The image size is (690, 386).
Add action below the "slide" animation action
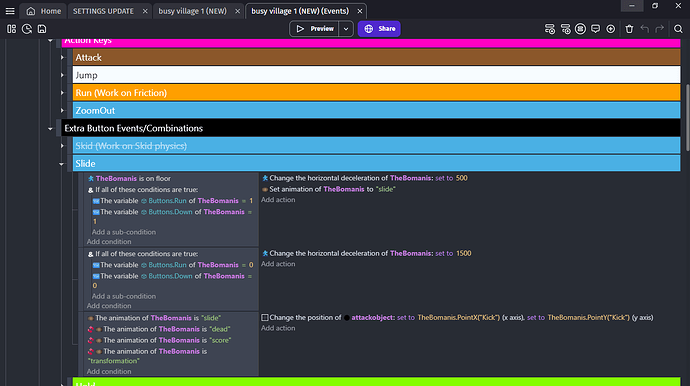[278, 200]
